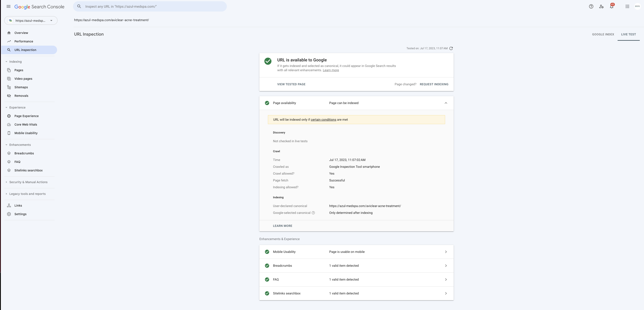Expand Security & Manual Actions section
The height and width of the screenshot is (310, 644).
(x=28, y=182)
